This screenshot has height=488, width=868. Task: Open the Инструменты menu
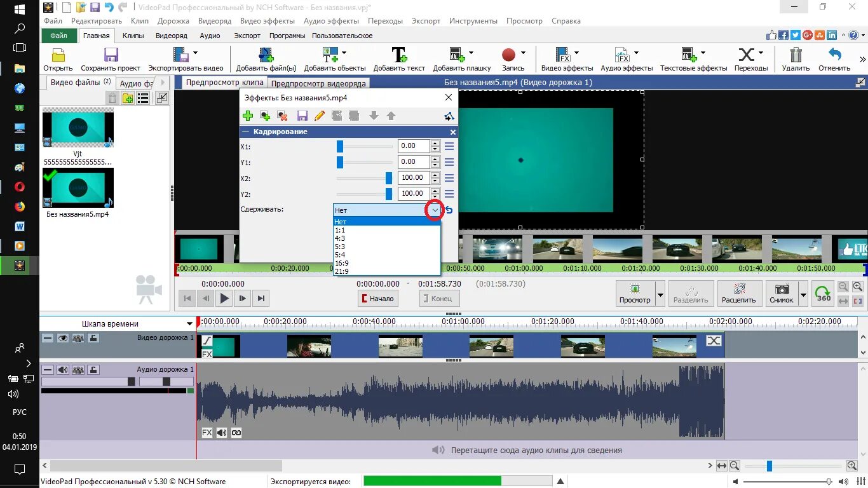click(473, 21)
